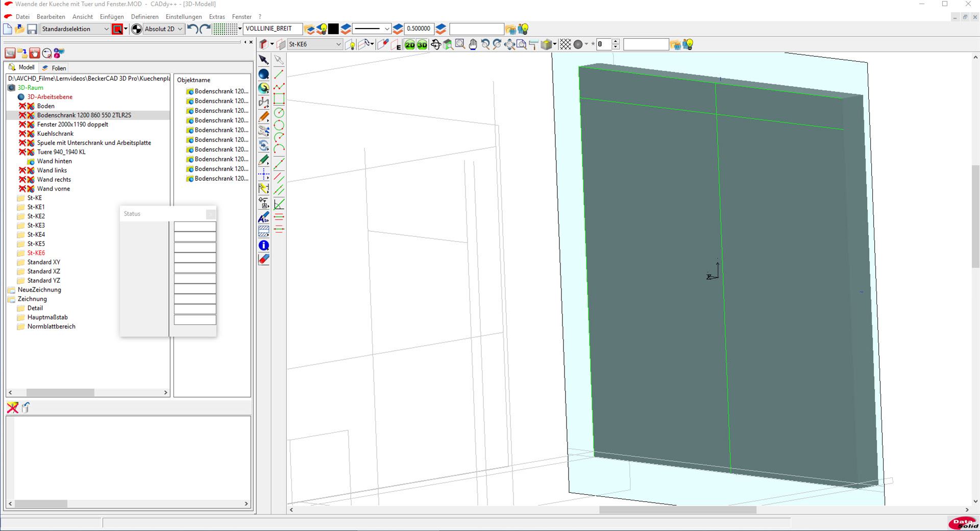Click the red hand icon in model panel

click(x=35, y=53)
